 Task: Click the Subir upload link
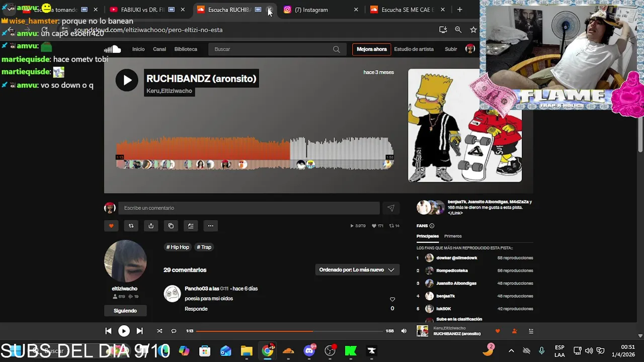coord(451,49)
